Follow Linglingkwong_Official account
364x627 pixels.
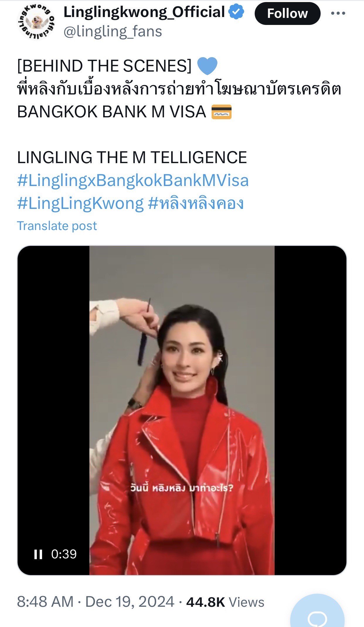287,13
